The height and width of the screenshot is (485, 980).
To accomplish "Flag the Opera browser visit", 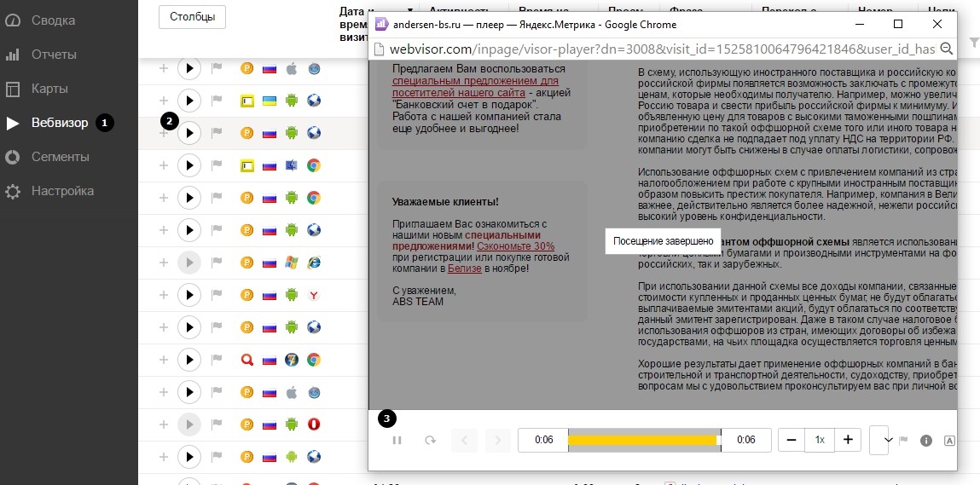I will pyautogui.click(x=217, y=424).
